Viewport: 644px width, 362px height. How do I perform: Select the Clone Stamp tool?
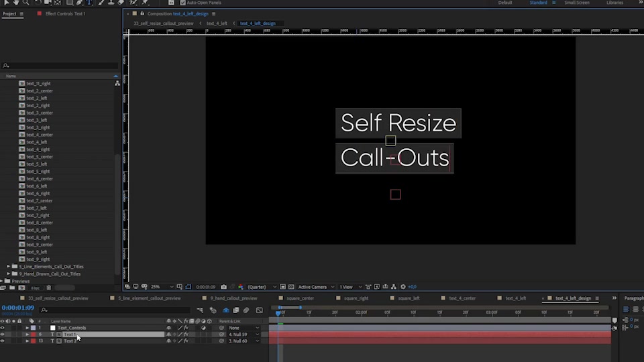(x=111, y=3)
